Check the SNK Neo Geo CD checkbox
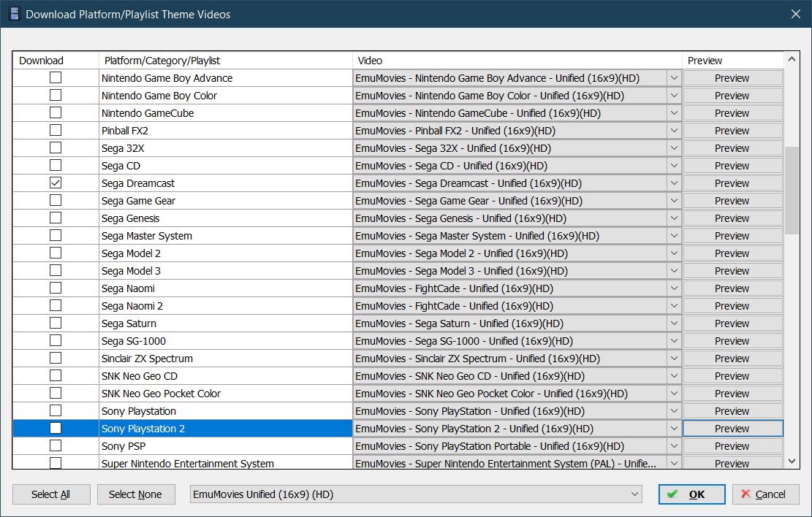812x517 pixels. point(56,376)
